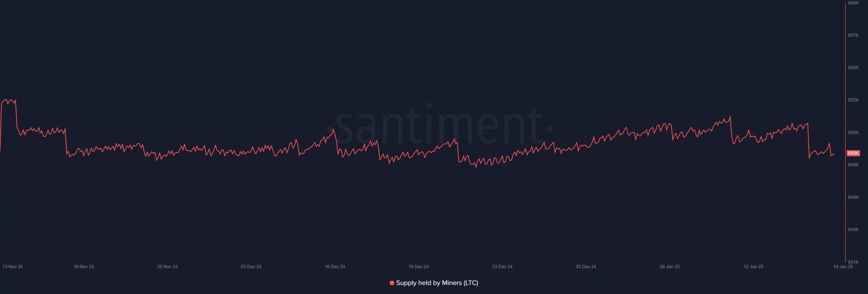Viewport: 868px width, 294px height.
Task: Click the 646K y-axis label
Action: point(853,197)
